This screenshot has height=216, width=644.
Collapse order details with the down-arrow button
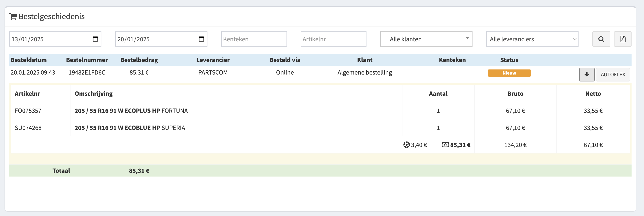click(x=587, y=75)
